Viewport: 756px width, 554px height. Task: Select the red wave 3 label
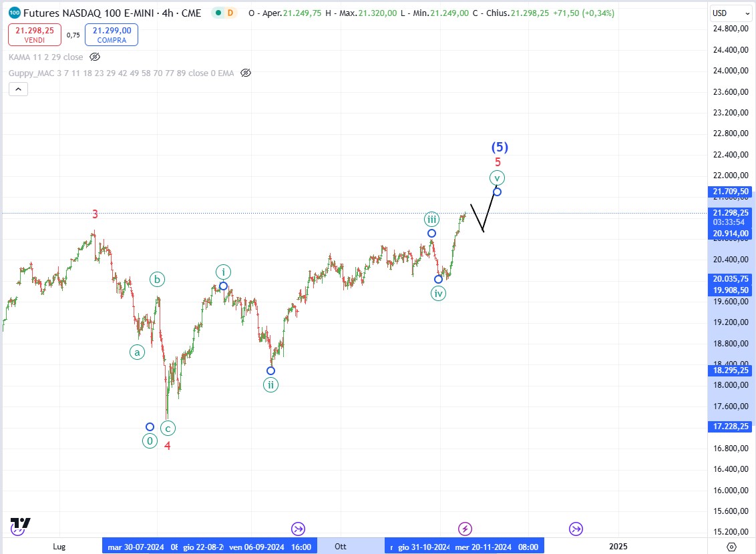pos(95,214)
